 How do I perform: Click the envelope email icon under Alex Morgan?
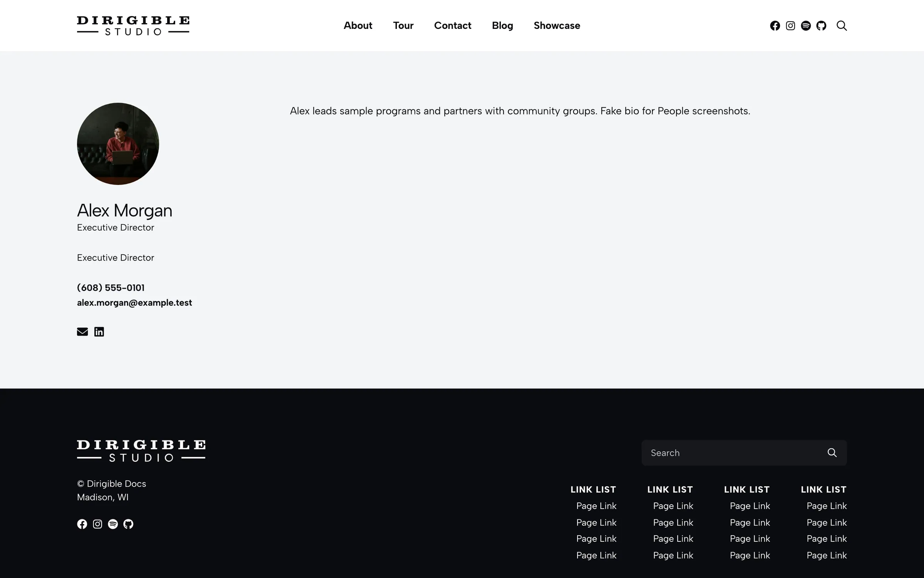[82, 332]
